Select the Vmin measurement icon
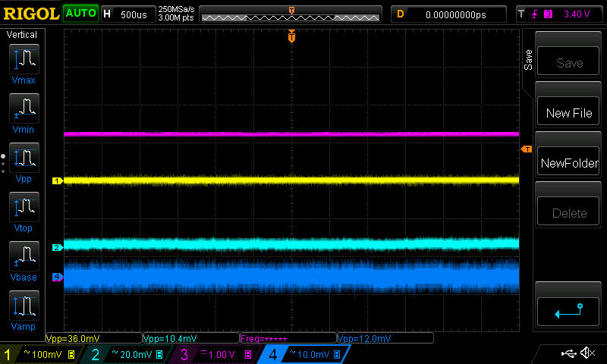 [24, 109]
